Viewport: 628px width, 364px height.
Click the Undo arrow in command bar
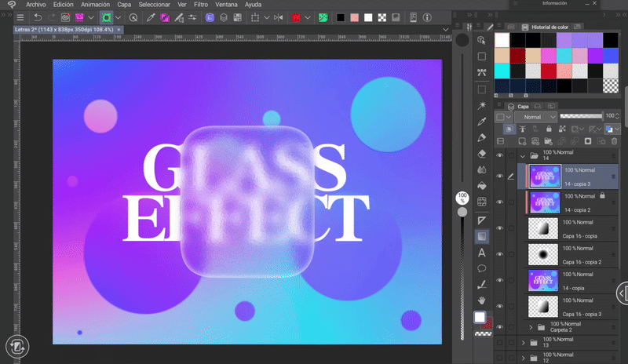click(37, 17)
